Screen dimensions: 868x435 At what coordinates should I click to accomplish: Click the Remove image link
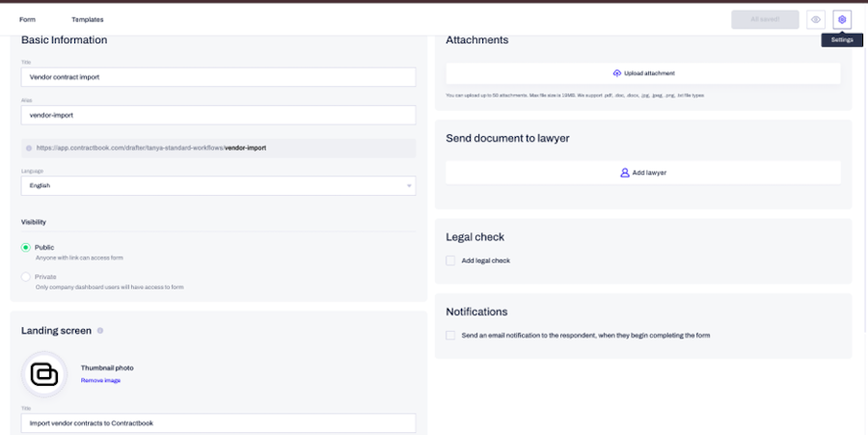[x=100, y=381]
